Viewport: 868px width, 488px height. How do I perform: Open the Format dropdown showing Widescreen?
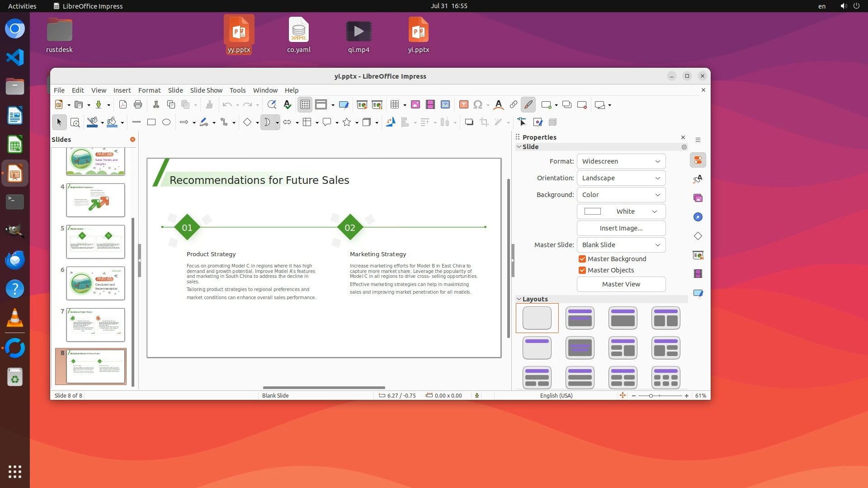click(621, 161)
